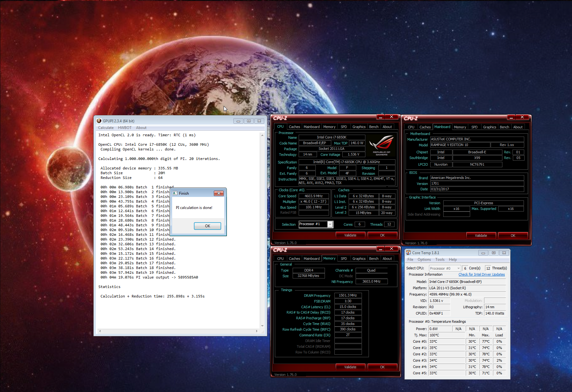572x392 pixels.
Task: Open Graphics tab in Memory CPU-Z window
Action: [x=359, y=259]
